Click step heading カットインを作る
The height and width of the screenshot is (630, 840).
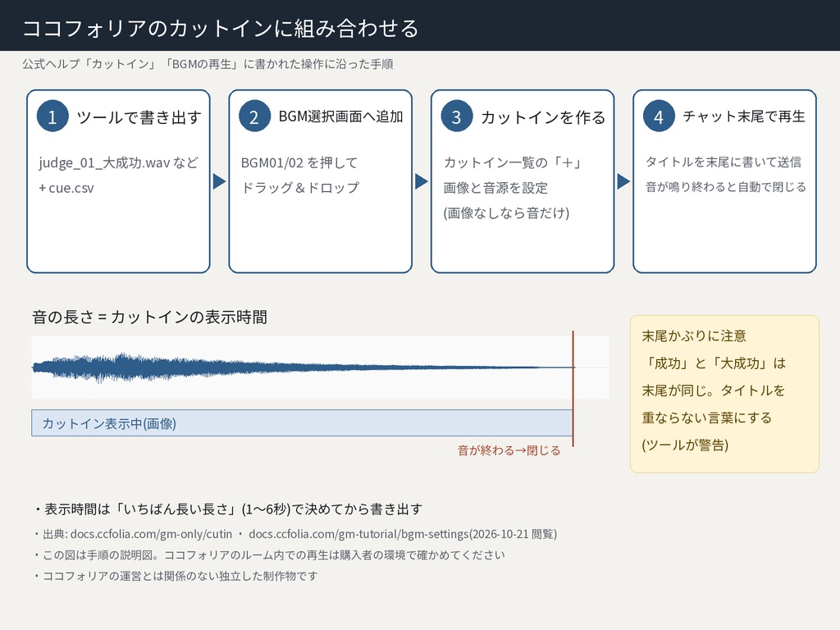coord(543,116)
